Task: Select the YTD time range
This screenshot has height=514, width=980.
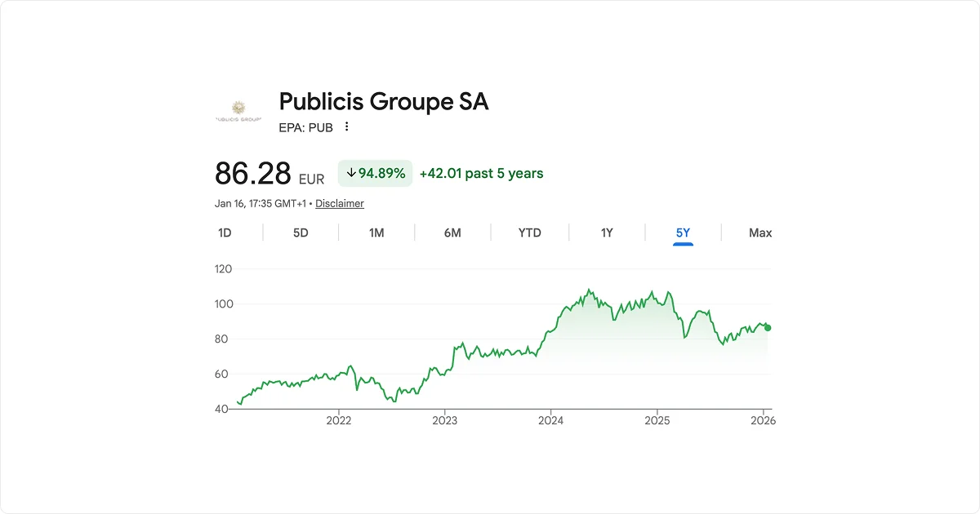Action: [x=529, y=233]
